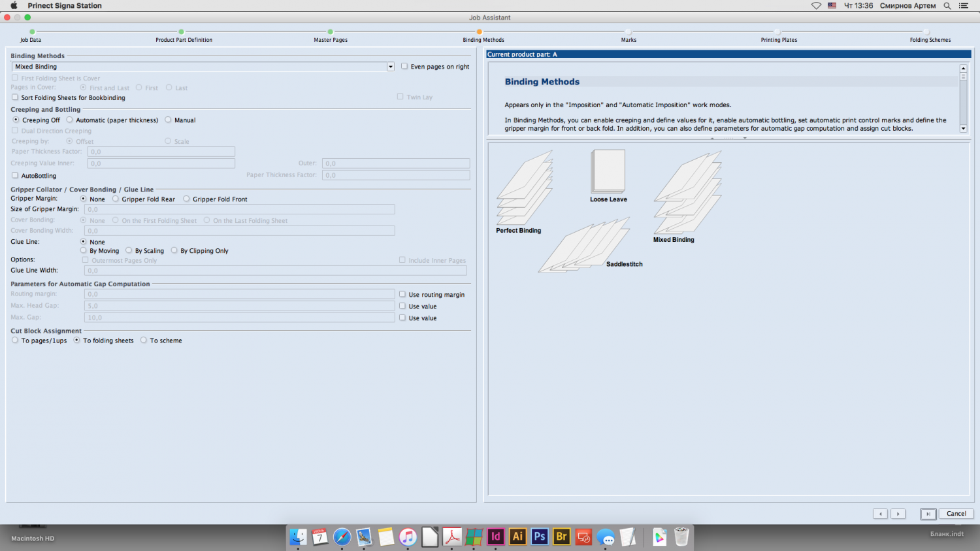Open the user account menu Смирнов Артем

pos(907,6)
